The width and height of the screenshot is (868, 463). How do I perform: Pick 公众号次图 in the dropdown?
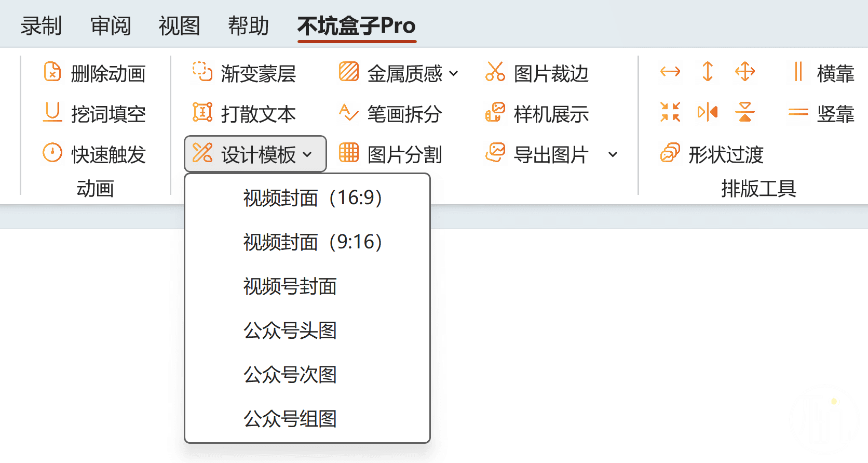[x=307, y=375]
